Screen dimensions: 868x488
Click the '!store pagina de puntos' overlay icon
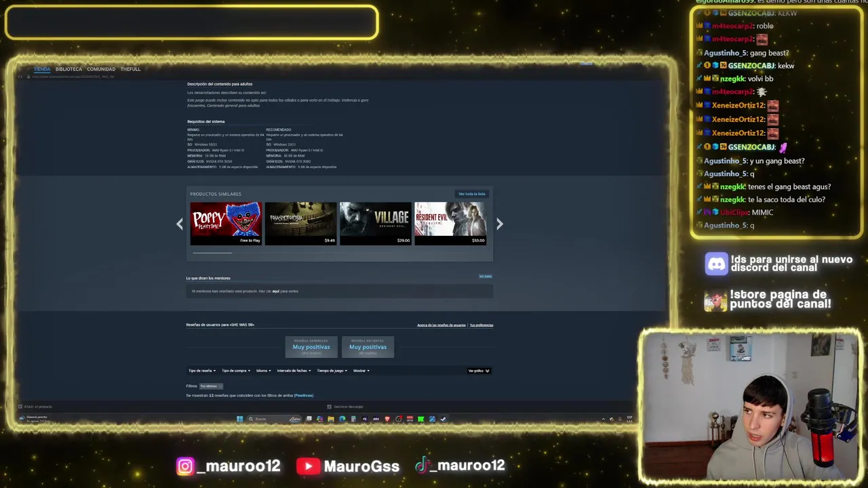pos(715,301)
